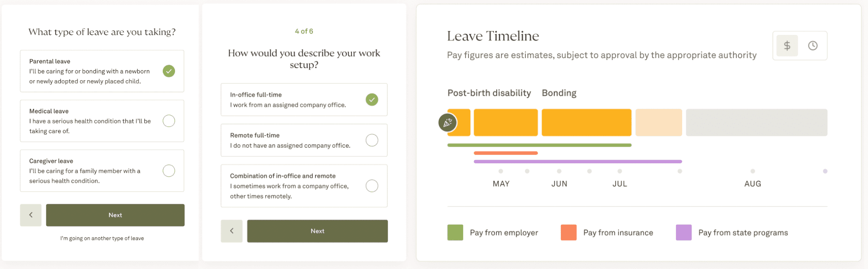Go back from leave type question
Viewport: 868px width, 269px height.
tap(31, 215)
